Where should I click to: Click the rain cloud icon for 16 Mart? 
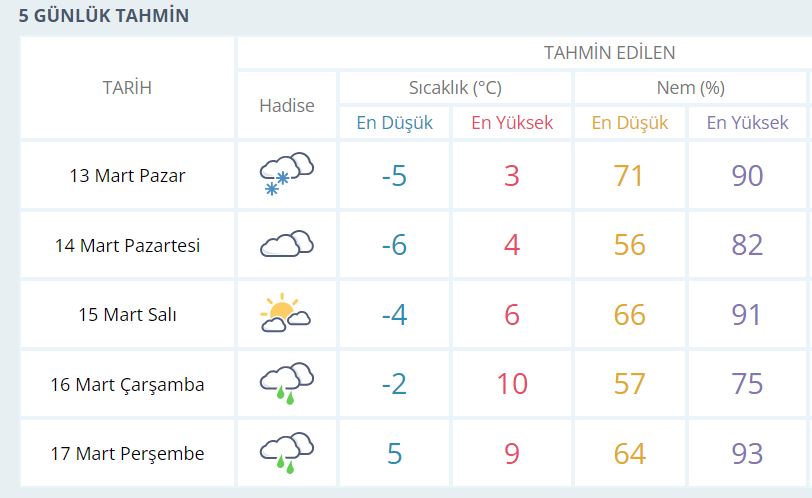coord(286,383)
